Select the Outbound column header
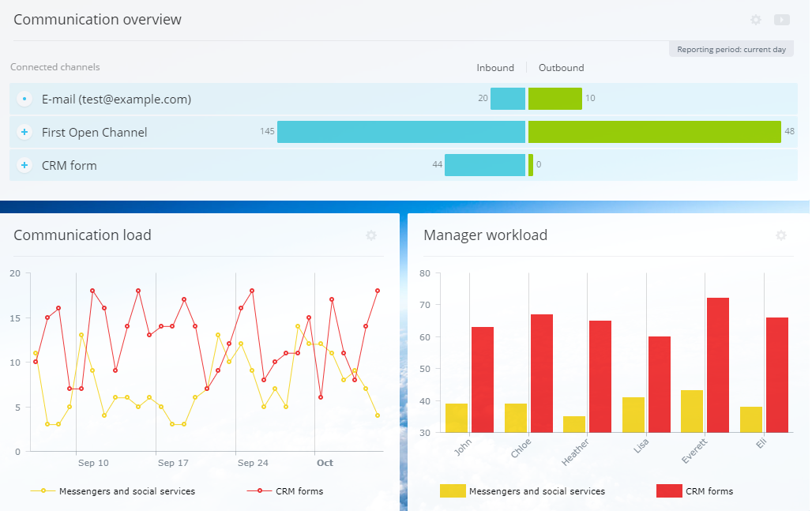 tap(561, 68)
